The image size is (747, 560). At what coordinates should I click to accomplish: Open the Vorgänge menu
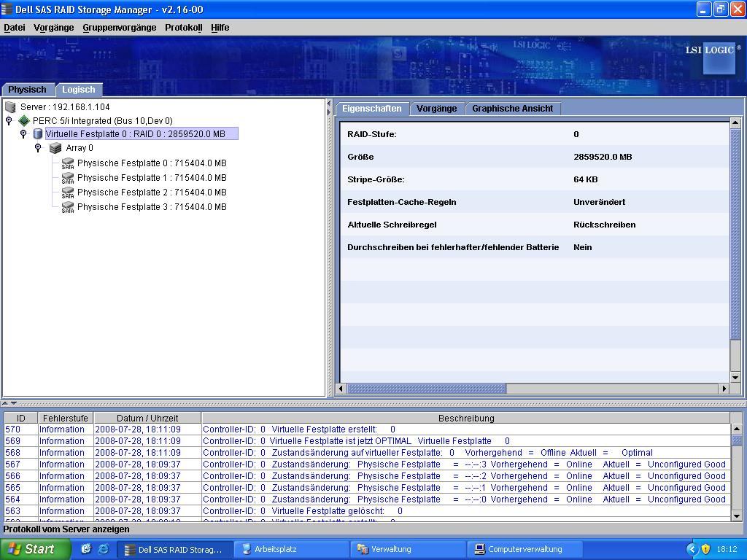tap(54, 28)
